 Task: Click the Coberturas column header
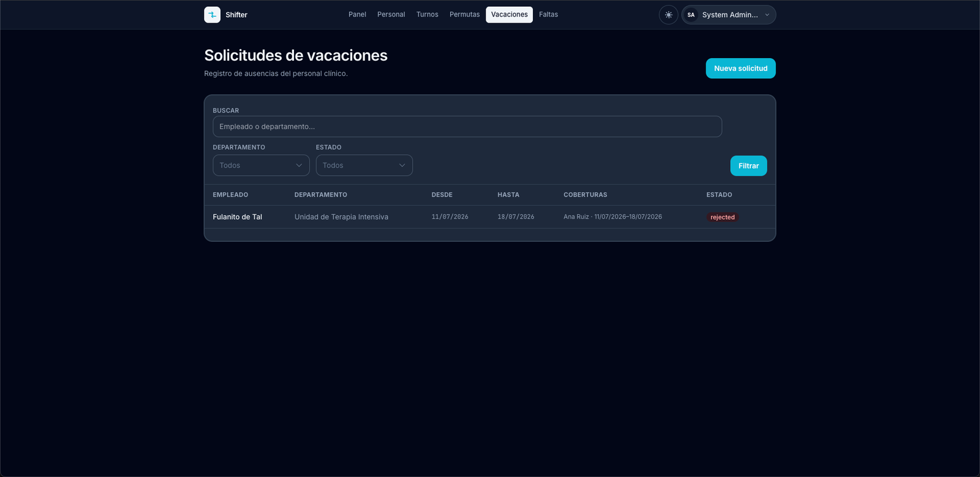pos(586,195)
